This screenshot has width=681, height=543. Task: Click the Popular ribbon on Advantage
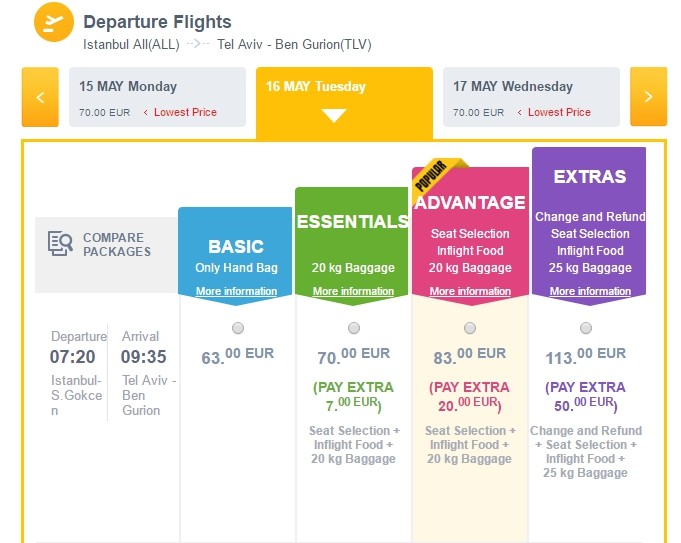(x=432, y=177)
